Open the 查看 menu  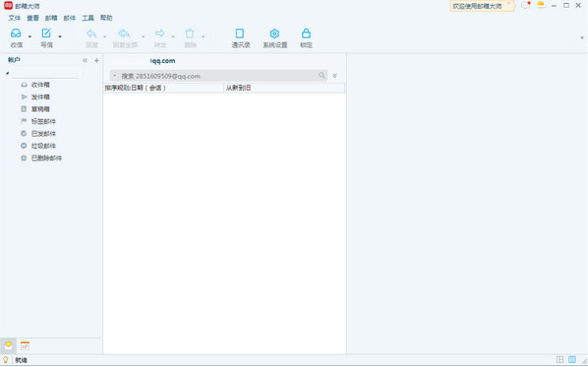pyautogui.click(x=32, y=18)
